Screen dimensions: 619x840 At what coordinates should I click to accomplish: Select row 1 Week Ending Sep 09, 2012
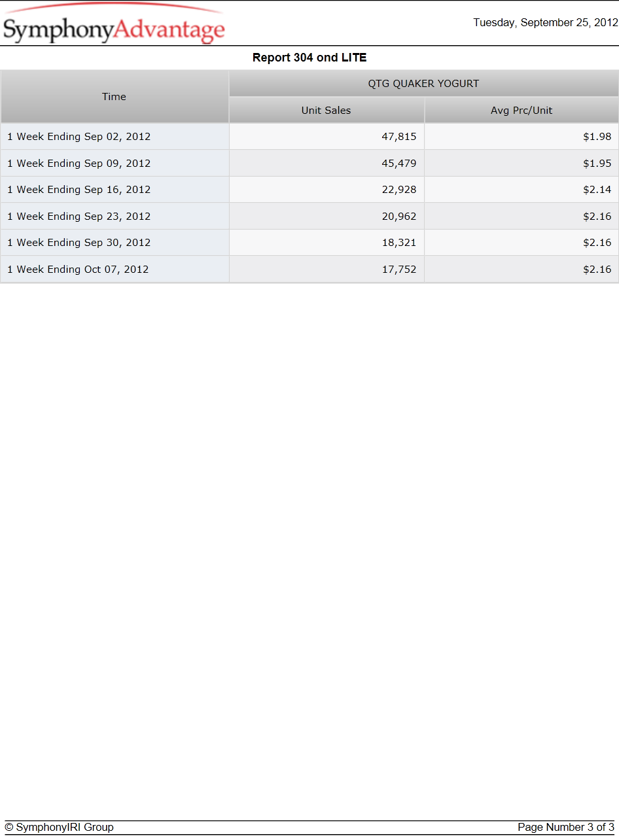pos(309,164)
